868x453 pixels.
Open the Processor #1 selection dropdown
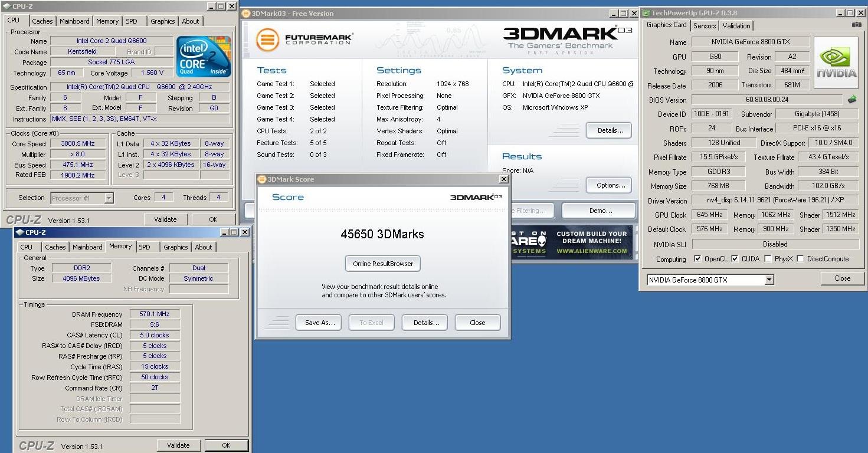click(109, 198)
